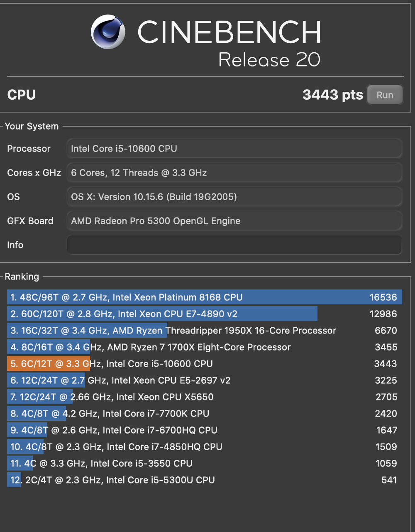The height and width of the screenshot is (532, 415).
Task: Click the OS version field
Action: [234, 197]
